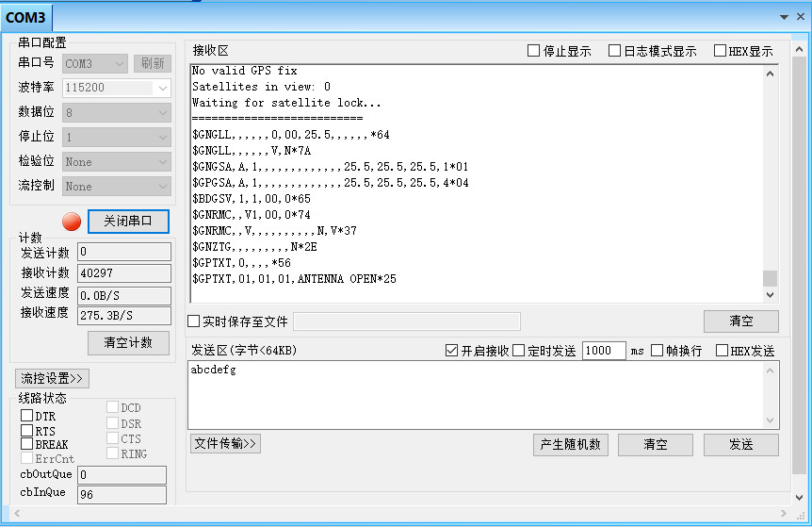Image resolution: width=812 pixels, height=527 pixels.
Task: Enable the 停止显示 checkbox
Action: (x=533, y=51)
